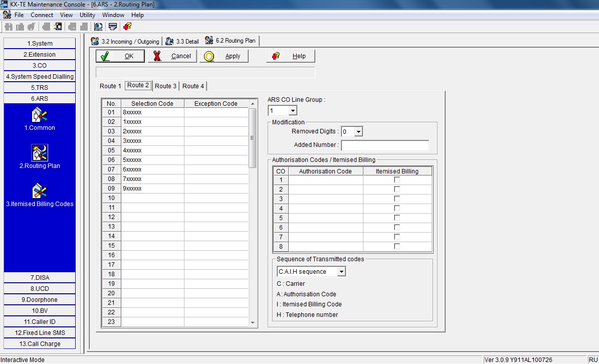Open the 3.Itemised Billing Codes icon
The image size is (599, 364).
click(39, 191)
